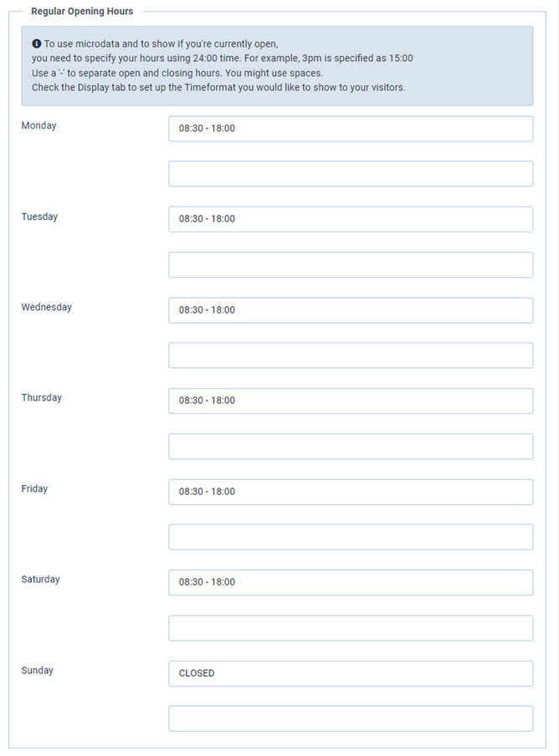Viewport: 559px width, 756px height.
Task: Select Sunday's empty additional hours field
Action: pyautogui.click(x=350, y=718)
